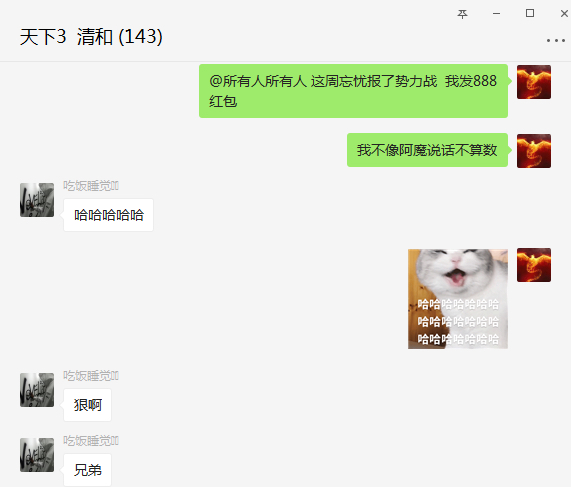
Task: Click phoenix avatar beside the cat sticker
Action: [x=533, y=265]
